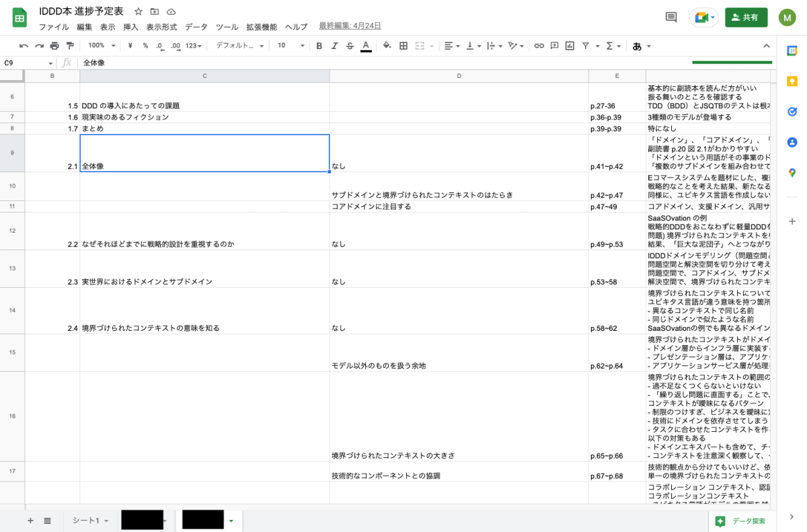Open the insert chart icon
The image size is (807, 532).
pyautogui.click(x=570, y=46)
